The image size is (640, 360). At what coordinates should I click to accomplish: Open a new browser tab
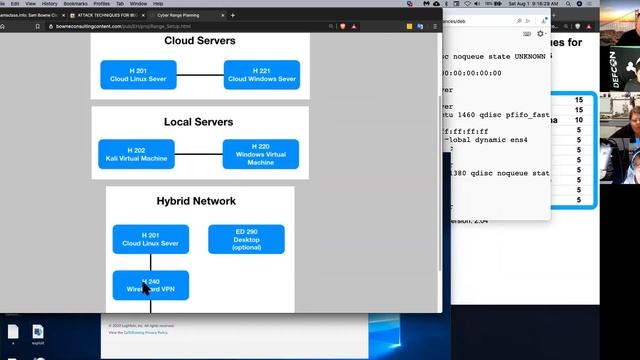[233, 15]
